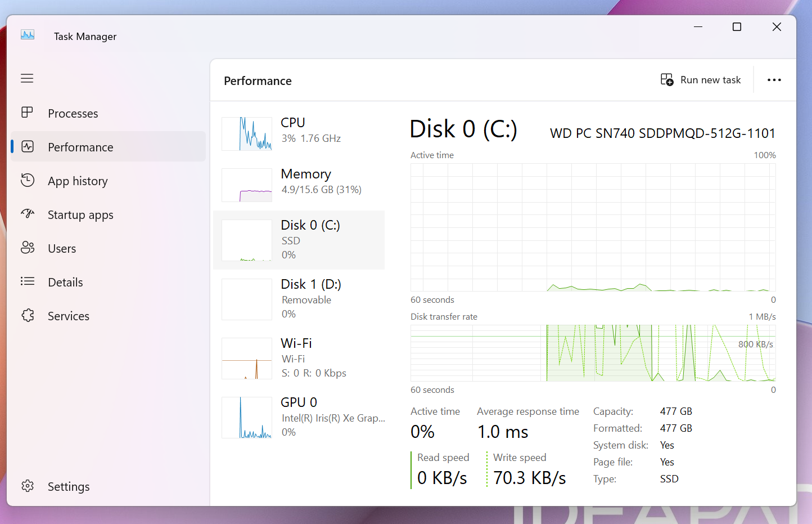Open the Services page

click(x=108, y=316)
